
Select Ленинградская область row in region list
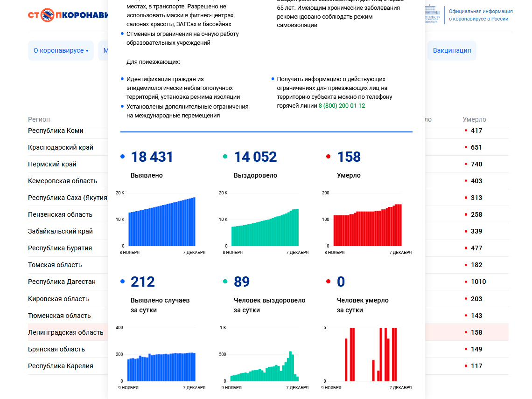point(66,332)
